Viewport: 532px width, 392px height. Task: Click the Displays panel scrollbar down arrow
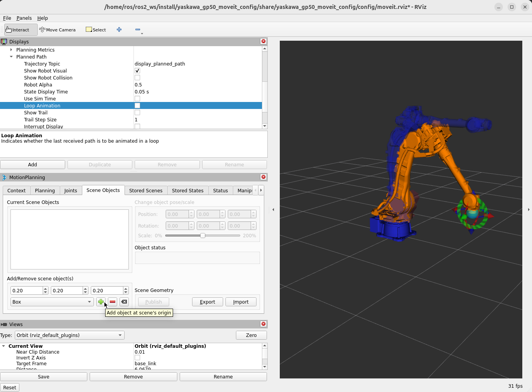coord(265,126)
